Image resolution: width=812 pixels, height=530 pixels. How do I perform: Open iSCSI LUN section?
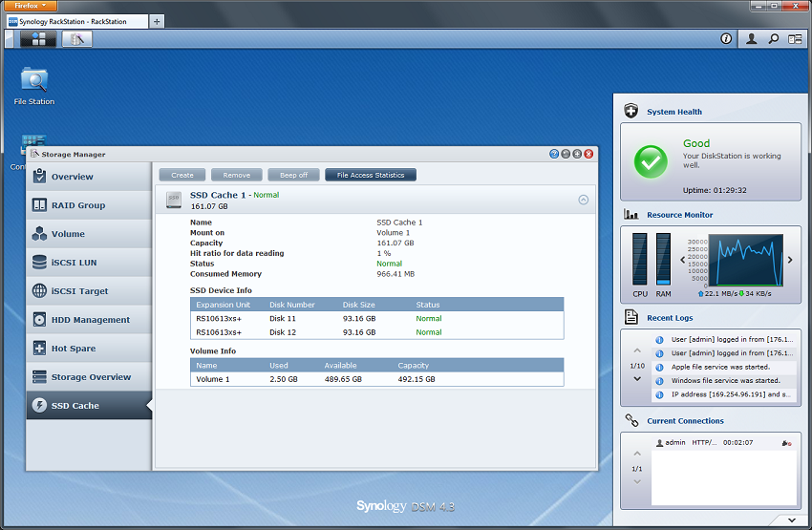pos(89,263)
